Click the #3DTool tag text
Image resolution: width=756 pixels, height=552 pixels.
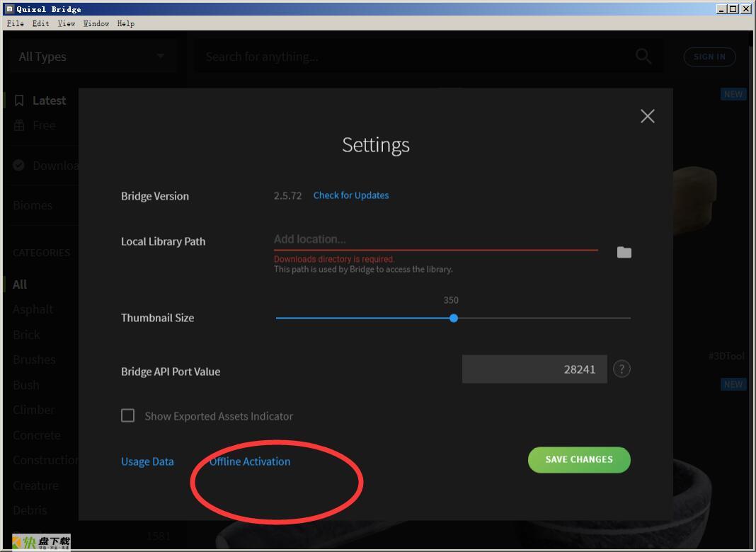click(726, 356)
